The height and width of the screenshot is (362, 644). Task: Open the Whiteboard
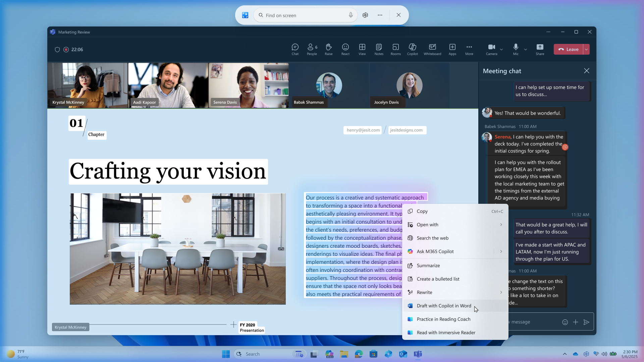[432, 49]
